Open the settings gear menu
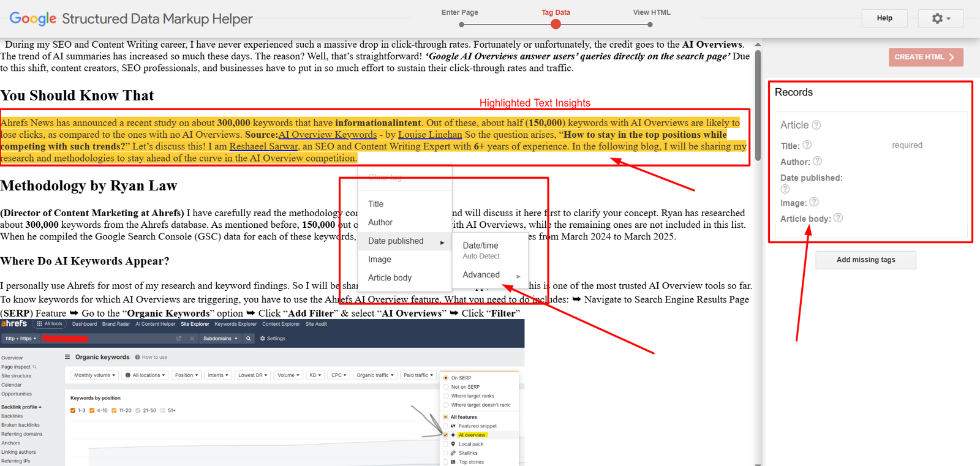The width and height of the screenshot is (980, 466). [940, 18]
